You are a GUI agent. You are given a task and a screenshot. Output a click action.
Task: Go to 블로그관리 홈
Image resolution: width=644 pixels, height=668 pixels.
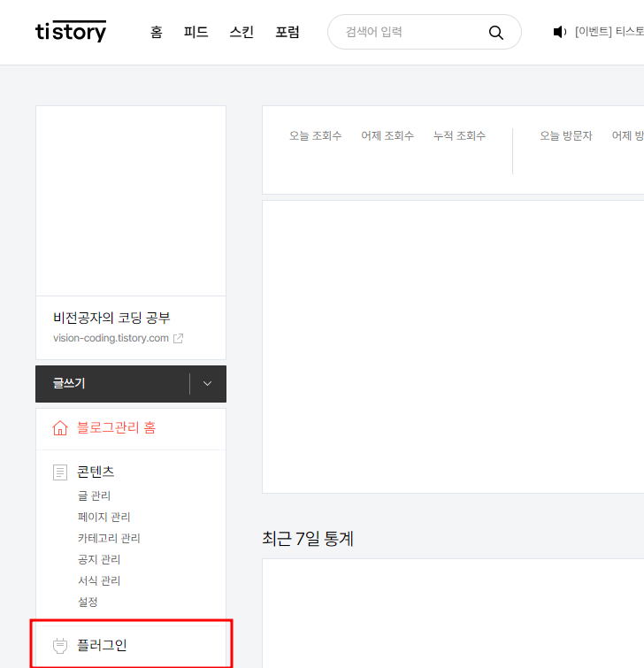[x=116, y=427]
